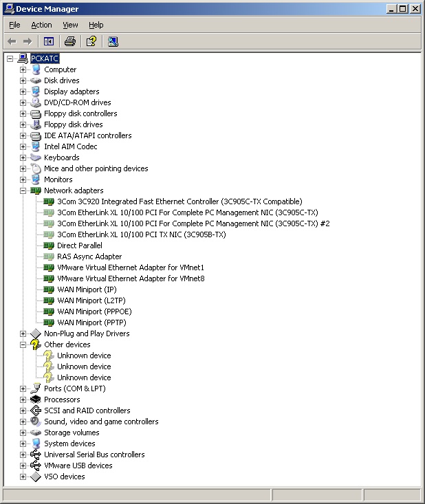Click the Direct Parallel adapter icon
Image resolution: width=425 pixels, height=504 pixels.
(x=49, y=245)
